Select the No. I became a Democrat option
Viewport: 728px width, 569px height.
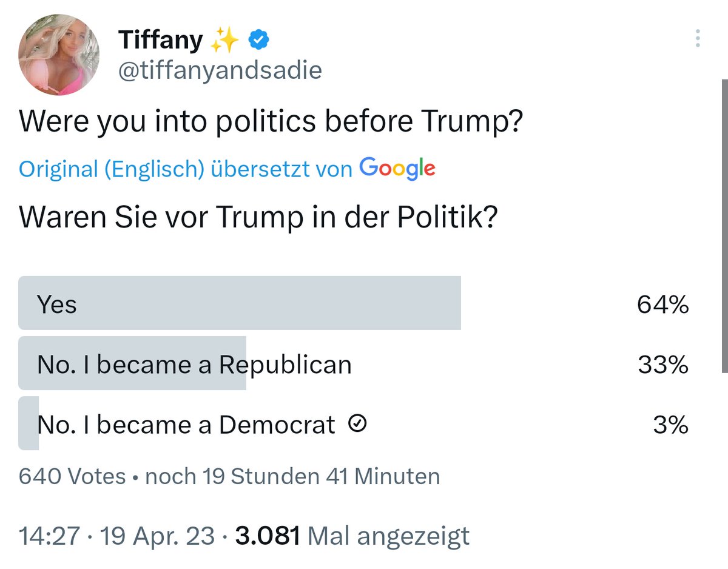355,424
